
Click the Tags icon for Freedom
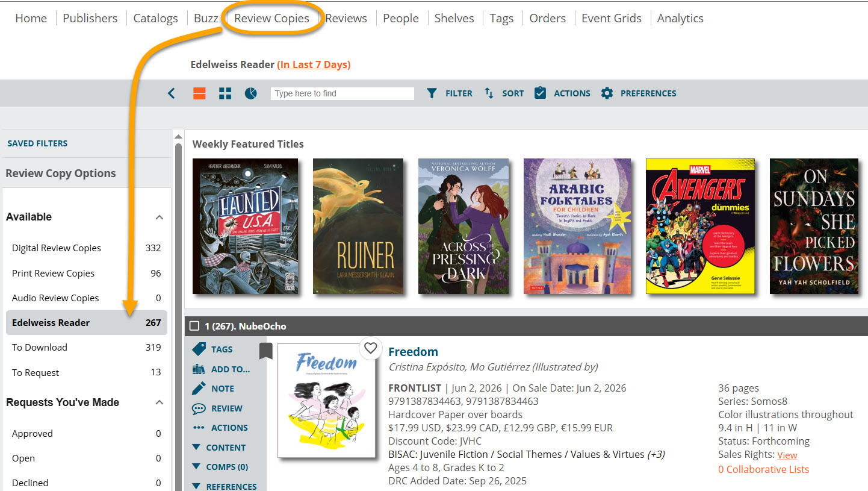(199, 349)
